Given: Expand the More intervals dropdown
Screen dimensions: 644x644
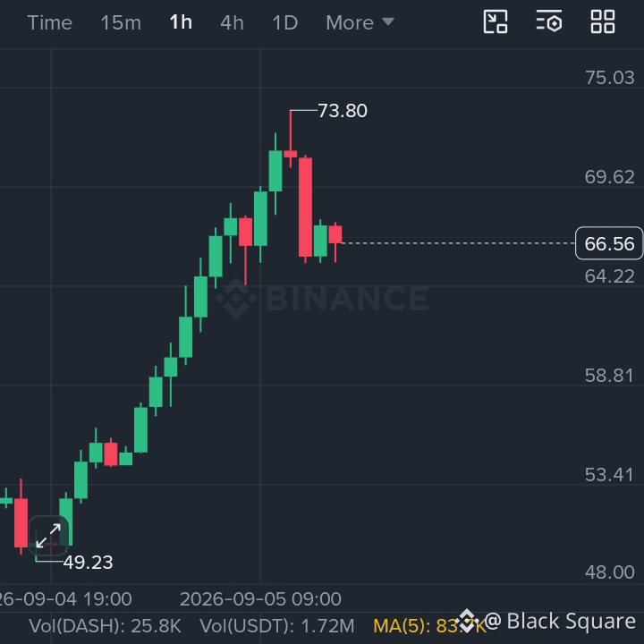Looking at the screenshot, I should (x=360, y=22).
